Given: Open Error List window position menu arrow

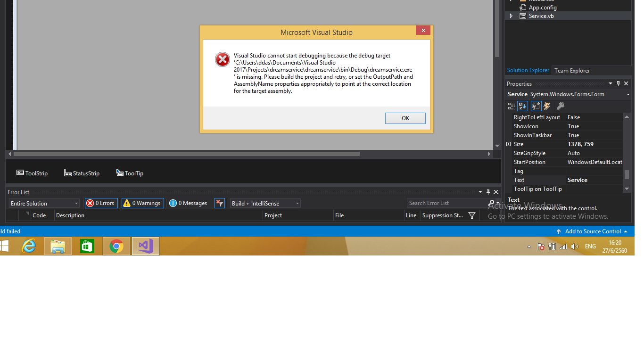Looking at the screenshot, I should (x=480, y=192).
